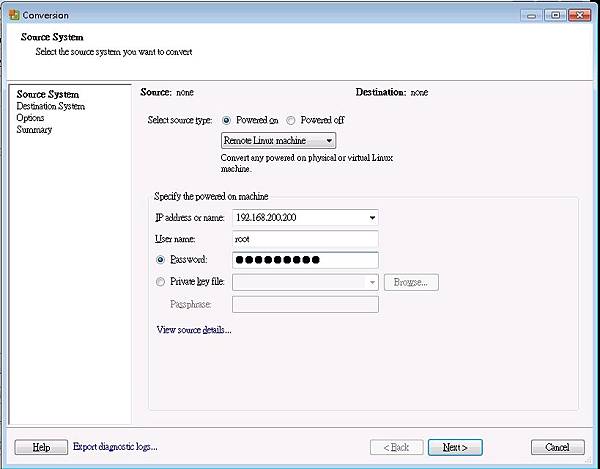
Task: Click 'Select the source system you want to convert' text
Action: coord(114,52)
